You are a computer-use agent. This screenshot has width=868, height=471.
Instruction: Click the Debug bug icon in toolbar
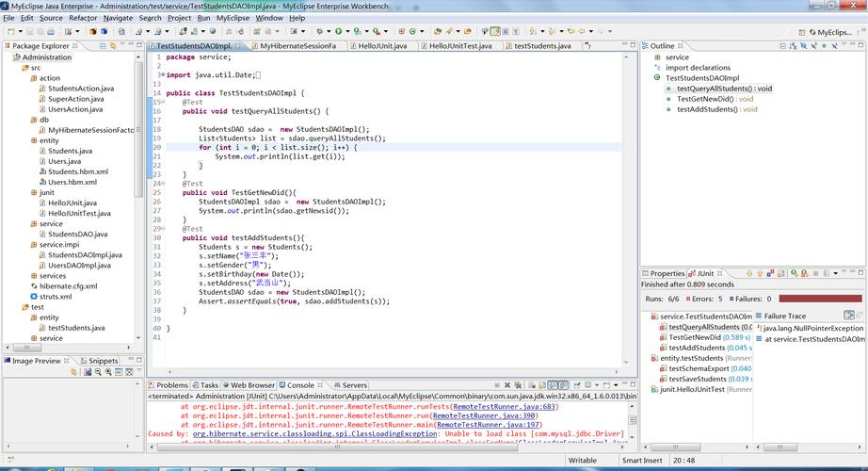tap(319, 32)
